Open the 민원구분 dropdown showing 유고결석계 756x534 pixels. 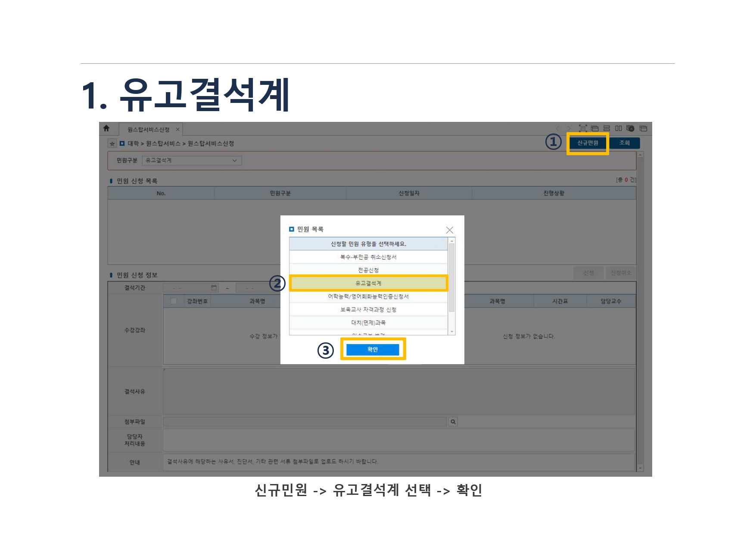click(192, 161)
